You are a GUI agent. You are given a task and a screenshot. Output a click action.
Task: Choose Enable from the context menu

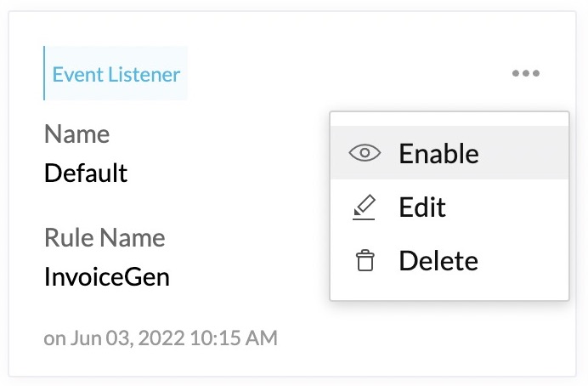tap(438, 153)
